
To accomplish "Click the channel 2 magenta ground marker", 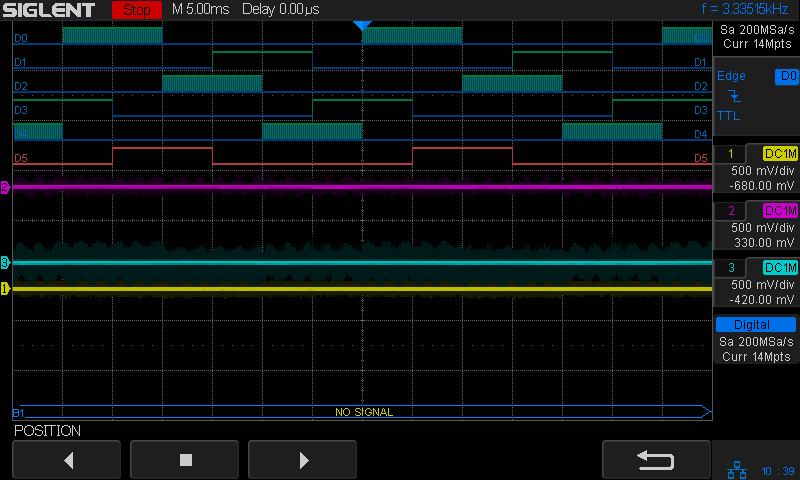I will (5, 187).
